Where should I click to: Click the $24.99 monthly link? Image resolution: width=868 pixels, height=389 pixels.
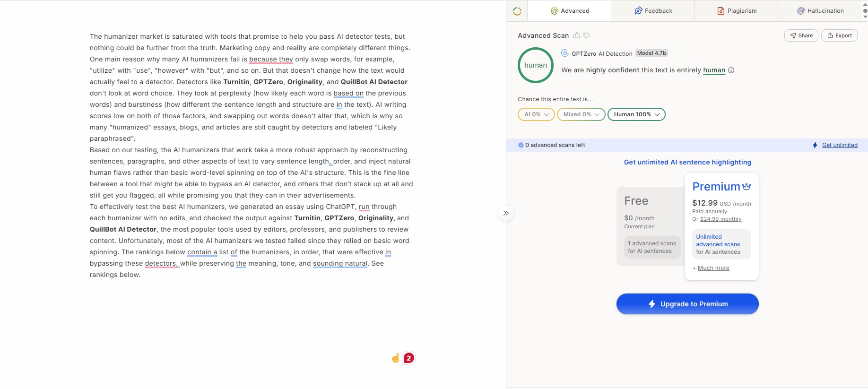coord(720,219)
